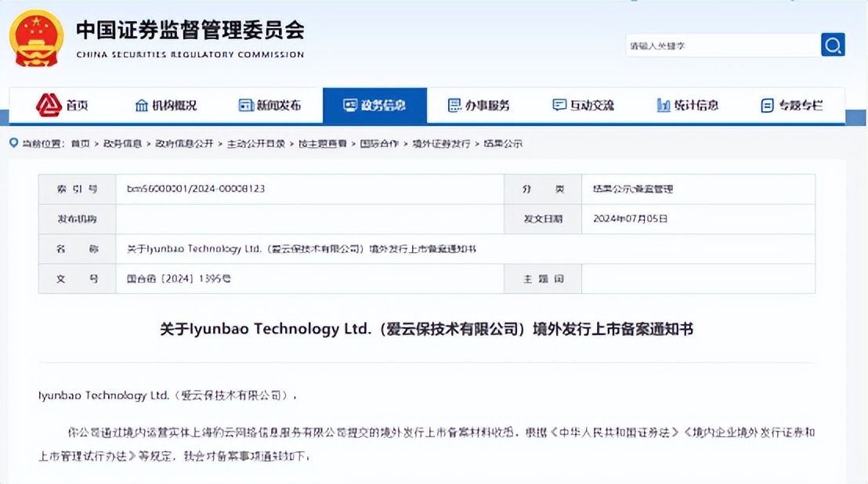Click the 首页 home logo icon
Image resolution: width=868 pixels, height=484 pixels.
(49, 105)
